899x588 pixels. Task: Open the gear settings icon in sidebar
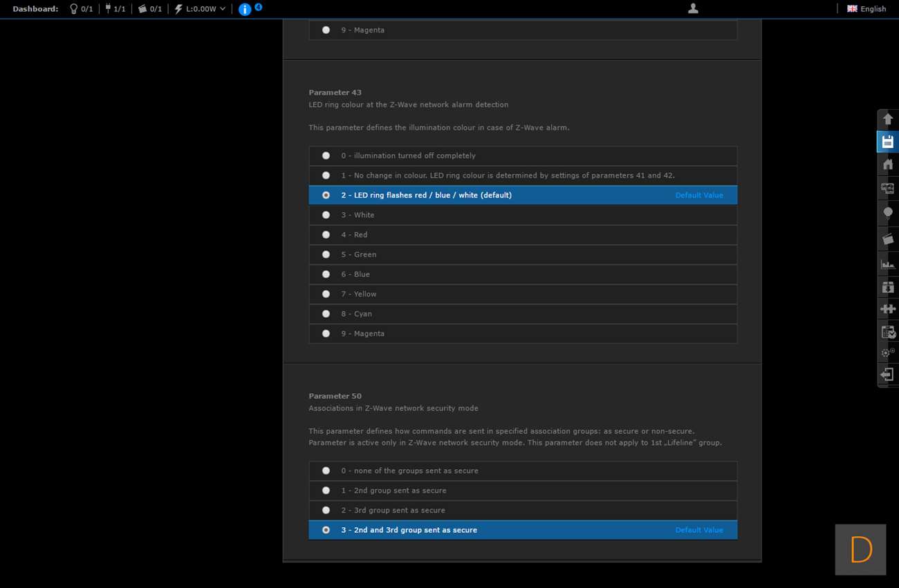coord(888,352)
